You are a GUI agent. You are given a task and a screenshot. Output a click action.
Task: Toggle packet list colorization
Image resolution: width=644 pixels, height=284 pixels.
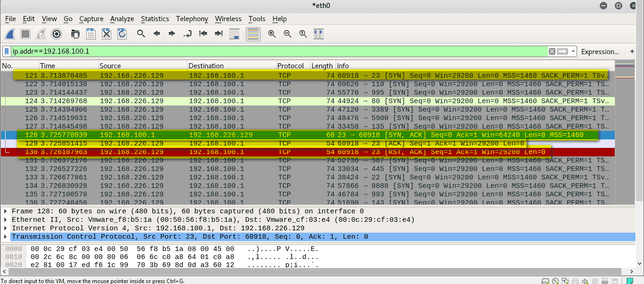(x=253, y=33)
